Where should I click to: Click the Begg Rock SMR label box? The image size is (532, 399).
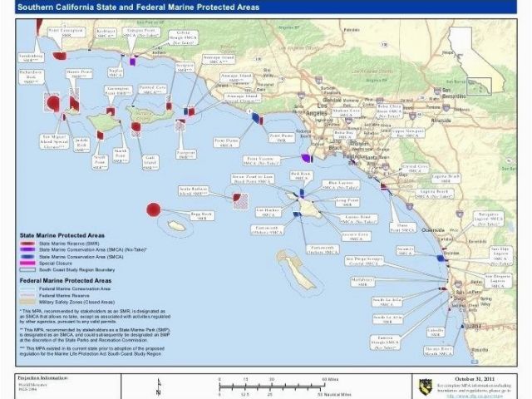click(x=201, y=216)
